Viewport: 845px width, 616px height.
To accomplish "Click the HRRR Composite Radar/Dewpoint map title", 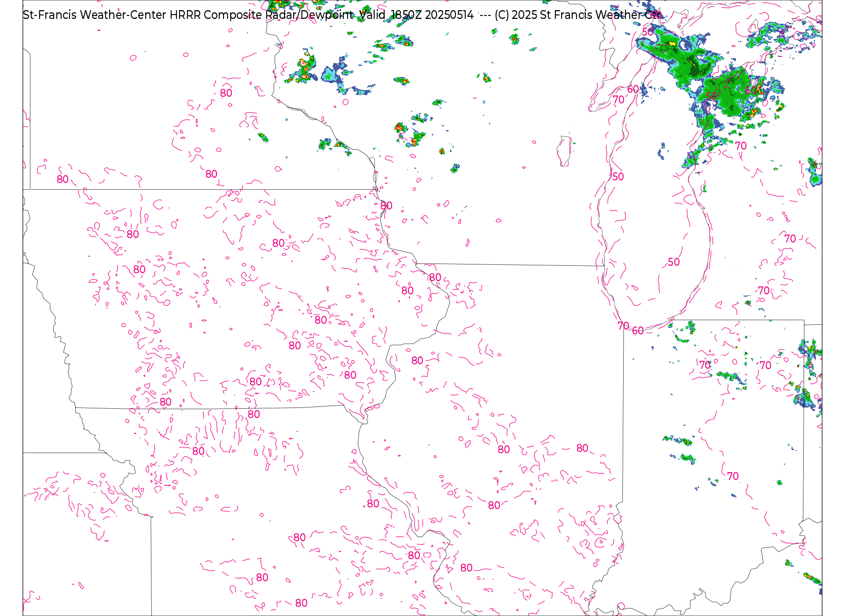I will pos(342,15).
